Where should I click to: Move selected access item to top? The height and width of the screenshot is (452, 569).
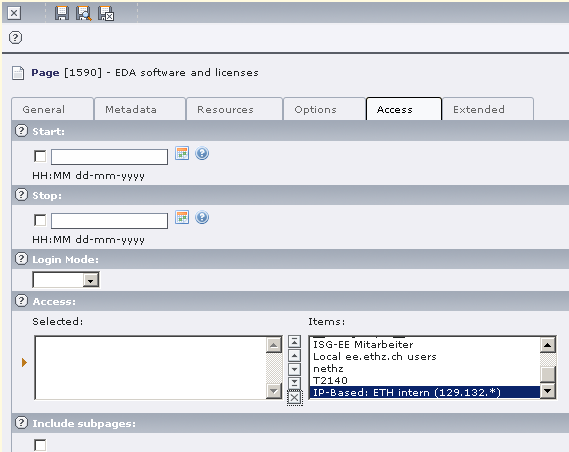(x=294, y=341)
